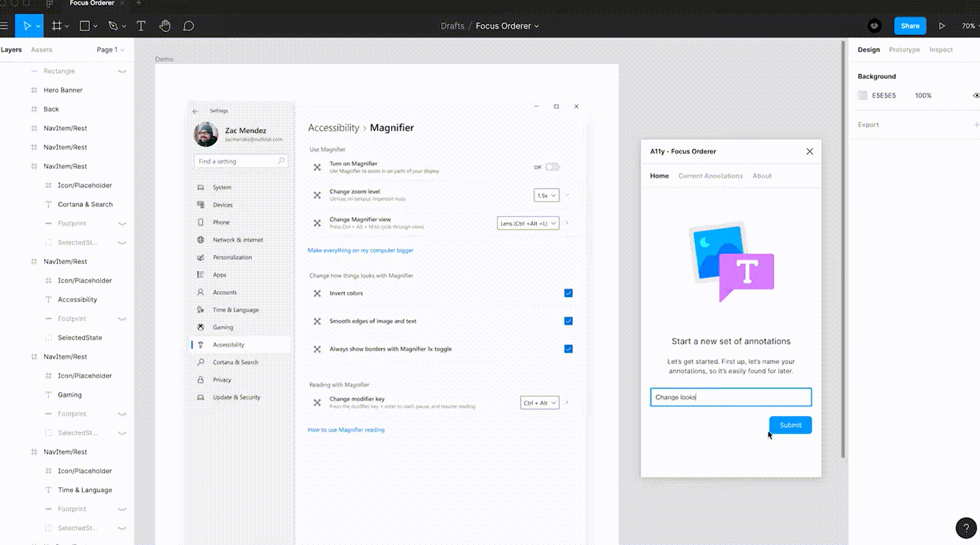Click X icon beside Change zoom level
Viewport: 980px width, 545px height.
point(318,195)
